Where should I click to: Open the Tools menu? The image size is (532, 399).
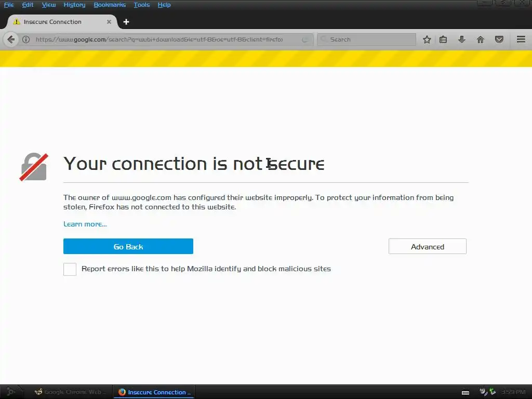(141, 5)
